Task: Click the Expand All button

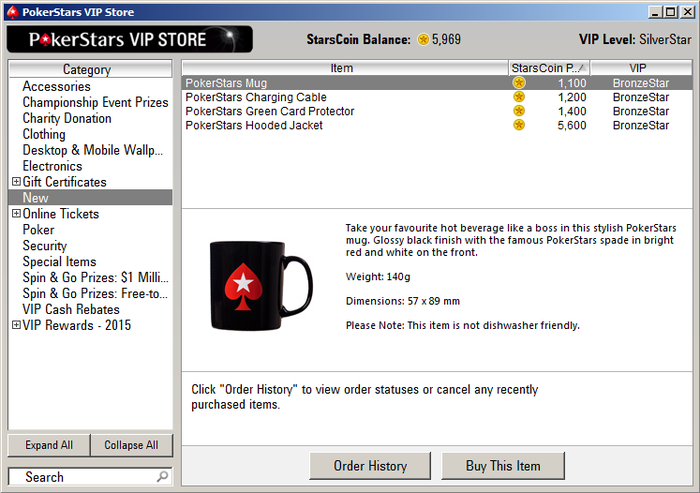Action: click(x=49, y=445)
